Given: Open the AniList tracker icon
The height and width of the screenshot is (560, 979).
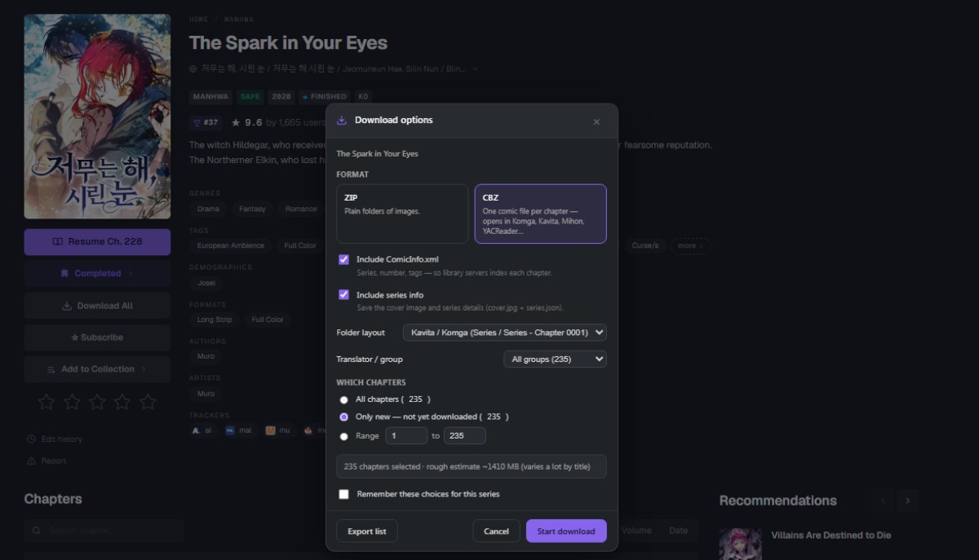Looking at the screenshot, I should [x=196, y=430].
